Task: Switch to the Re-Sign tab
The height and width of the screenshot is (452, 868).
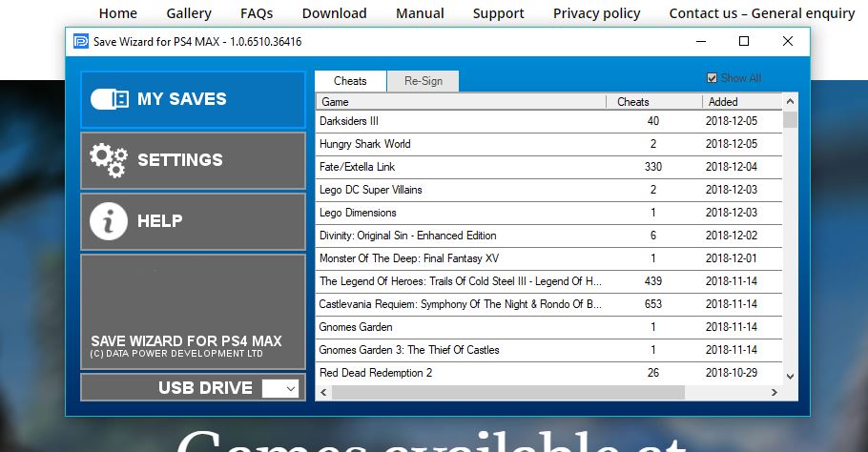Action: point(423,81)
